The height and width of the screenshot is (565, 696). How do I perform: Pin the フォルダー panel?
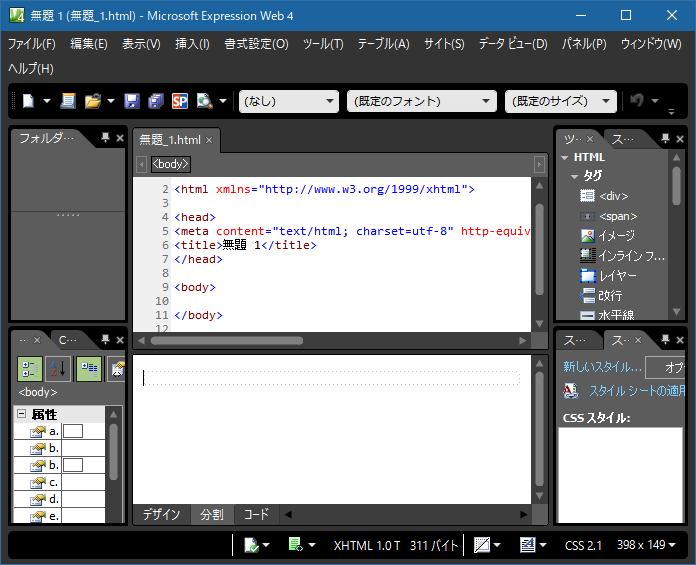(x=105, y=138)
